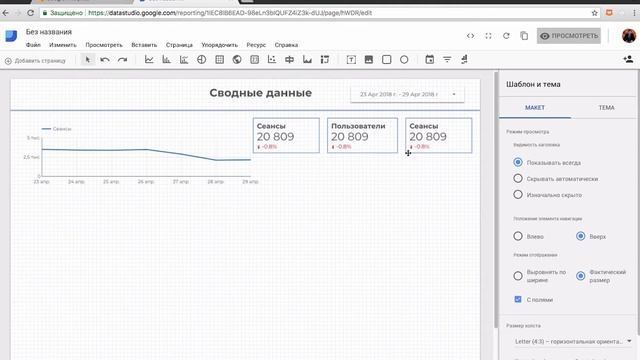
Task: Share report with add-person icon
Action: click(x=629, y=60)
